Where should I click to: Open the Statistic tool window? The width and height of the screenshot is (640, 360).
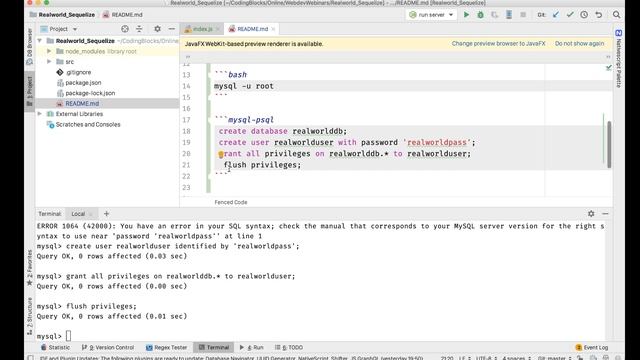coord(56,347)
